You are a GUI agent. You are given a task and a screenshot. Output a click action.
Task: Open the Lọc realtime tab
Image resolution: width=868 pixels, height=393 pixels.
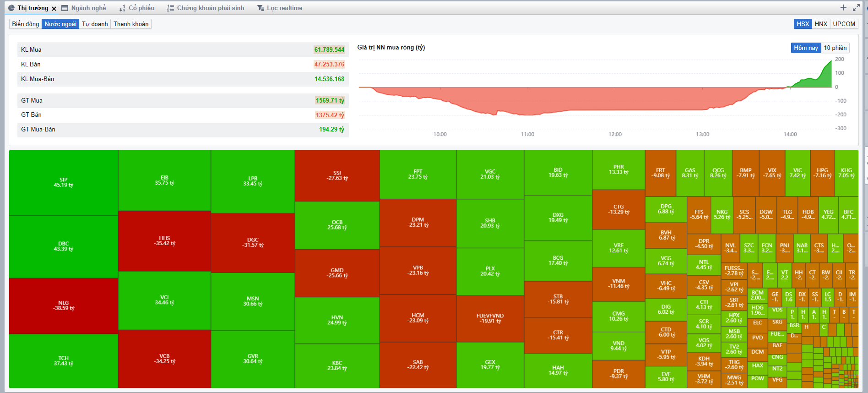(x=280, y=8)
